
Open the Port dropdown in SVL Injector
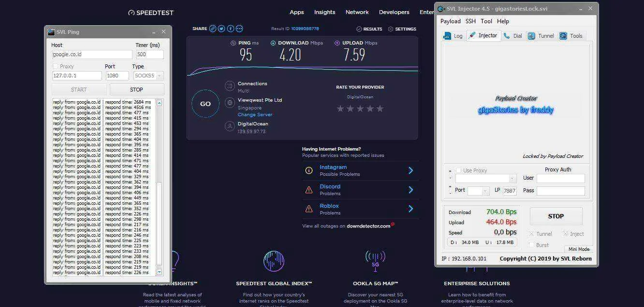click(x=485, y=191)
